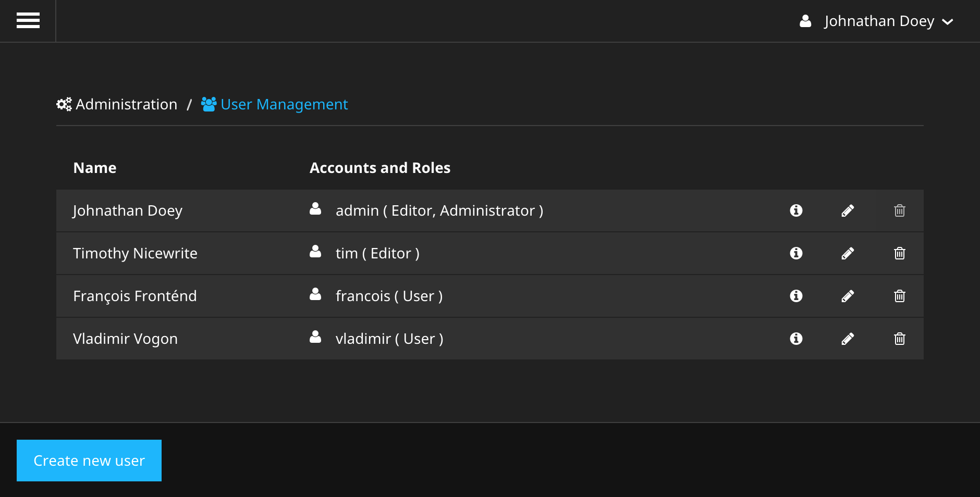Screen dimensions: 980x497
Task: Click the tim ( Editor ) account text
Action: click(377, 253)
